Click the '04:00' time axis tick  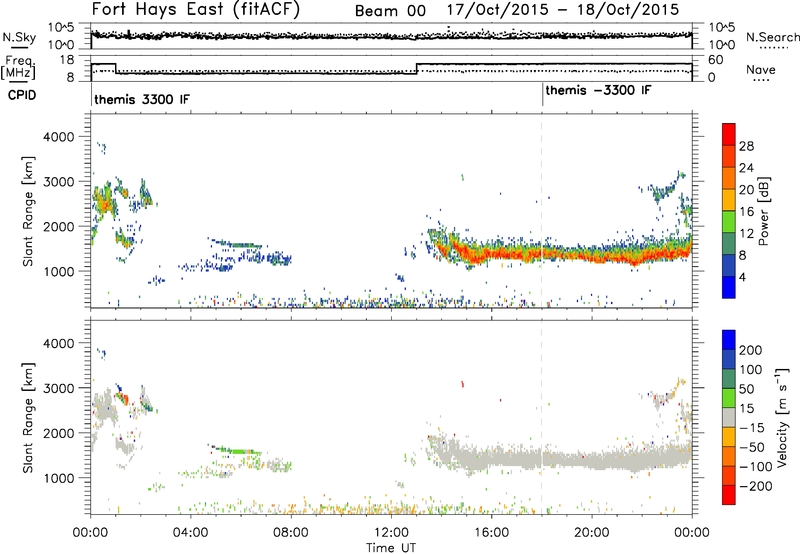click(x=190, y=533)
